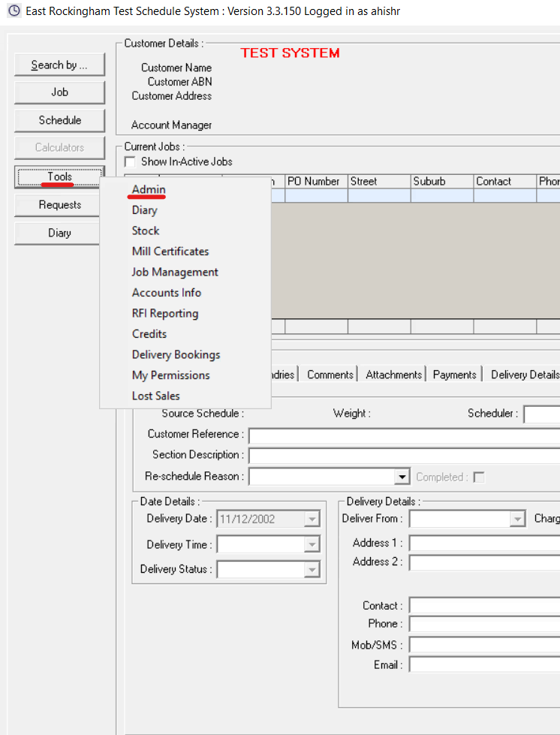Click the Address 1 input field
The image size is (560, 735).
click(x=484, y=544)
